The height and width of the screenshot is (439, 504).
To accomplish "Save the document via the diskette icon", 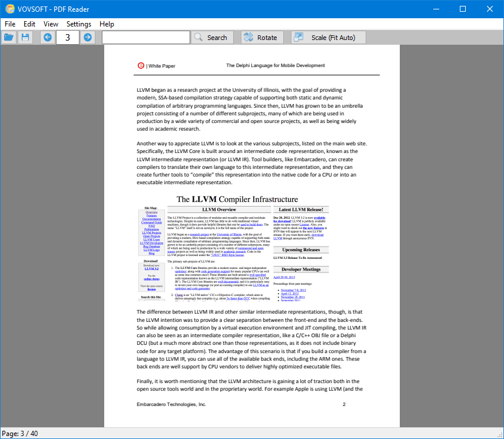I will point(25,36).
